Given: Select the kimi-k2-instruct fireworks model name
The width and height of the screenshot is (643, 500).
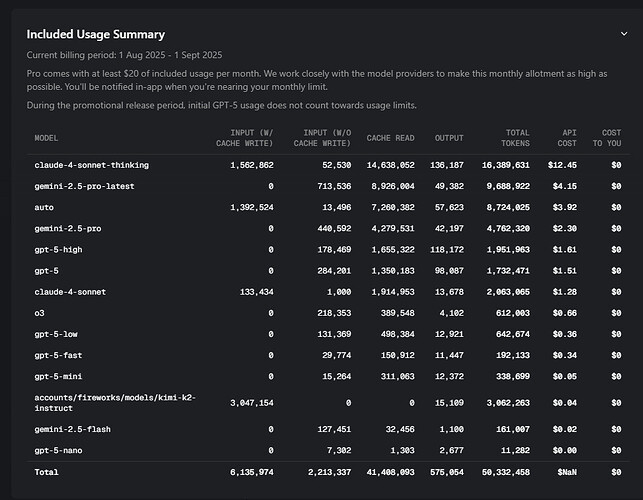Looking at the screenshot, I should (115, 403).
